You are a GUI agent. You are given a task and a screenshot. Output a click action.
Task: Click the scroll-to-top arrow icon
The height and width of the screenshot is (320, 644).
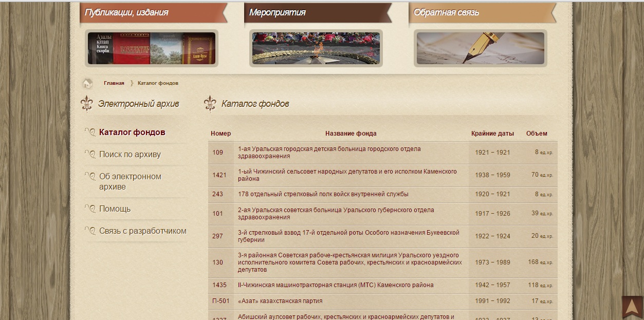tap(632, 307)
